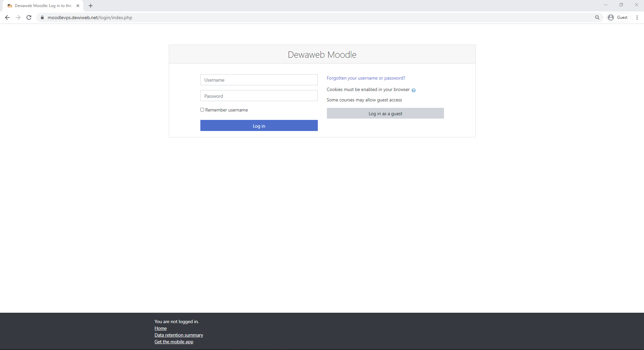
Task: Close the Dewaweb Moodle tab
Action: pos(78,6)
